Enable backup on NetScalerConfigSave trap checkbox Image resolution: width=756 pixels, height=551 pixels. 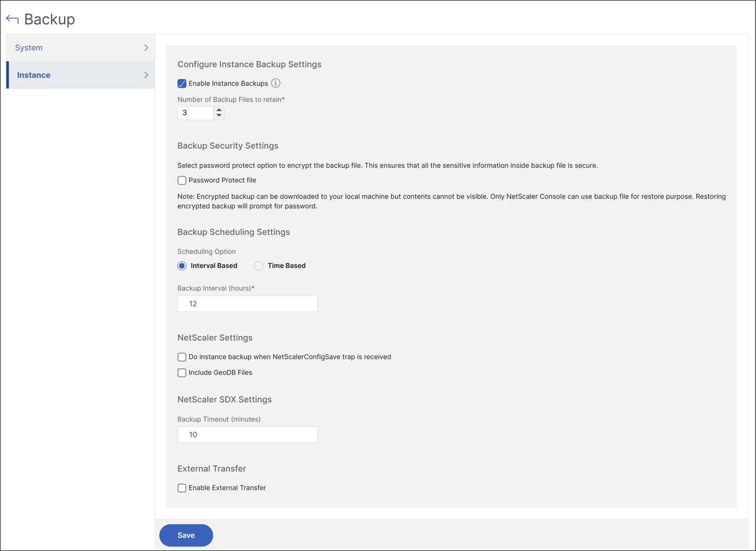tap(182, 357)
